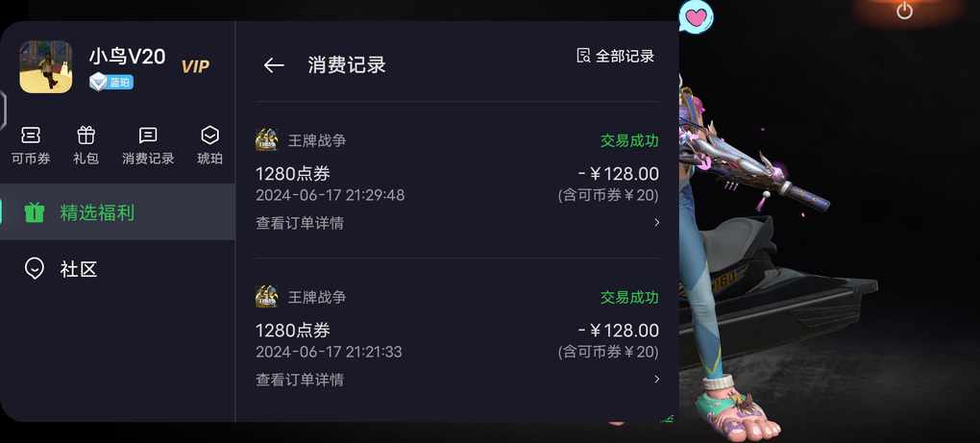
Task: Click the 小鸟V20 user avatar
Action: point(45,67)
